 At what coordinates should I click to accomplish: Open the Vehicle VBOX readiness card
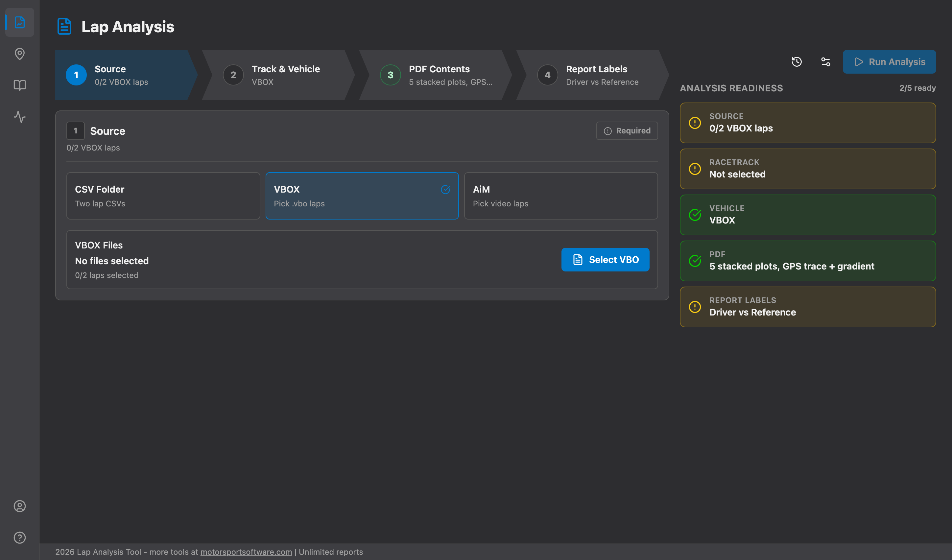coord(808,215)
